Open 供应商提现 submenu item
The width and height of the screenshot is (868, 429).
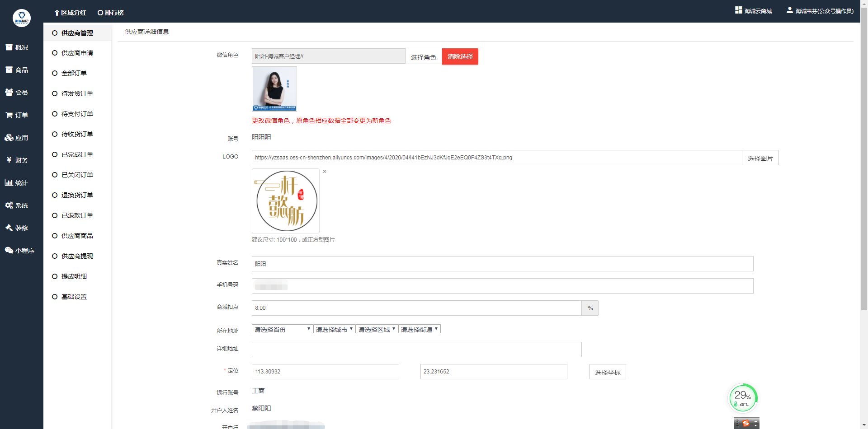(77, 256)
